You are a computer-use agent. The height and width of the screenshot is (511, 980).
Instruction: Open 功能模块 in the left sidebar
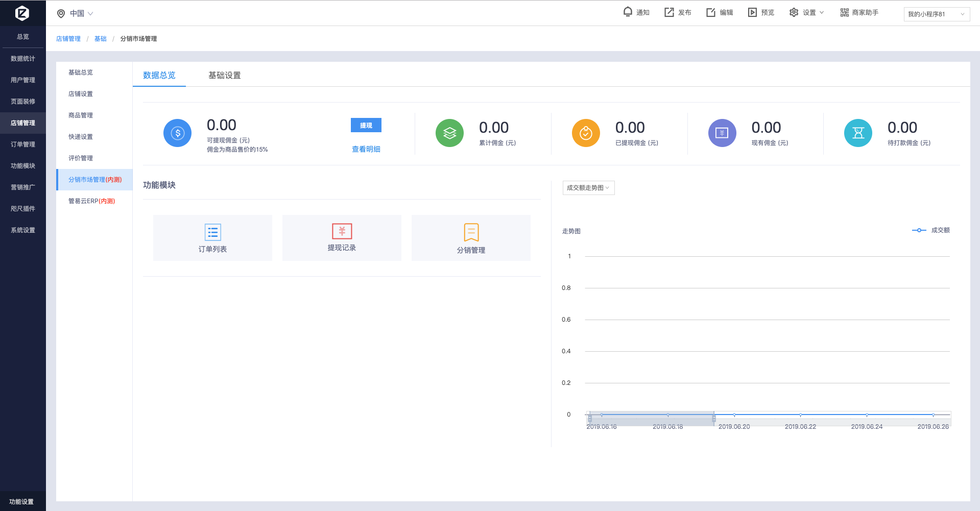23,166
